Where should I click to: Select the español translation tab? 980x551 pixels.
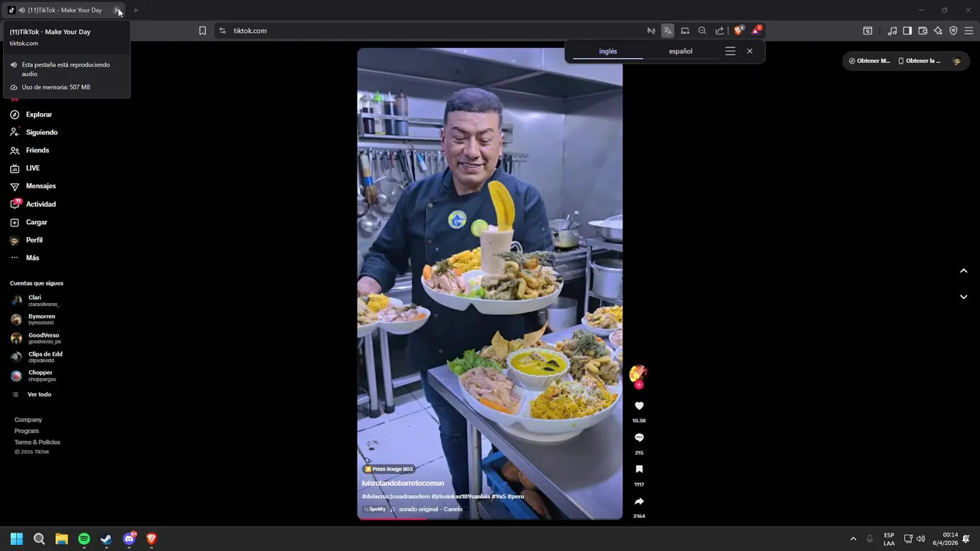click(x=681, y=51)
